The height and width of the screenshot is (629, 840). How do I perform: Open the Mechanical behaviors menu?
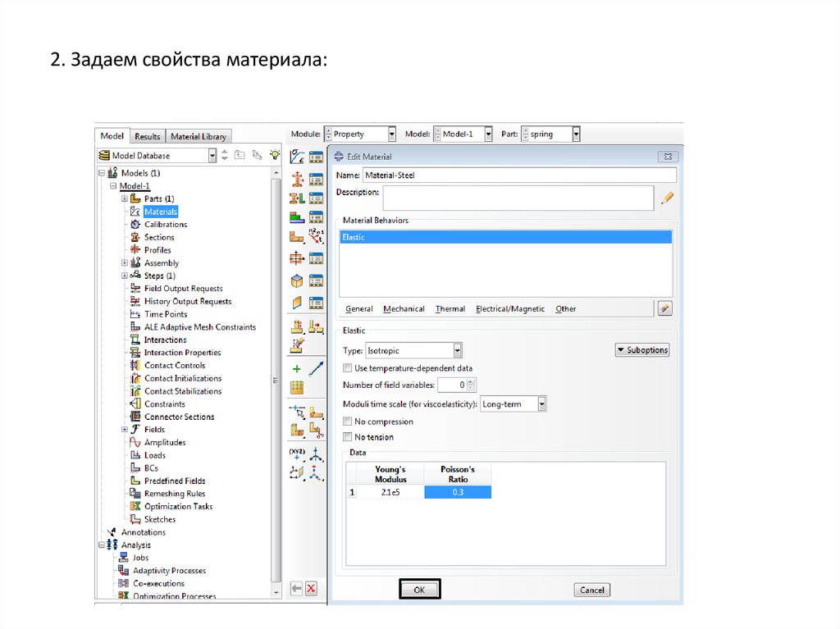404,309
